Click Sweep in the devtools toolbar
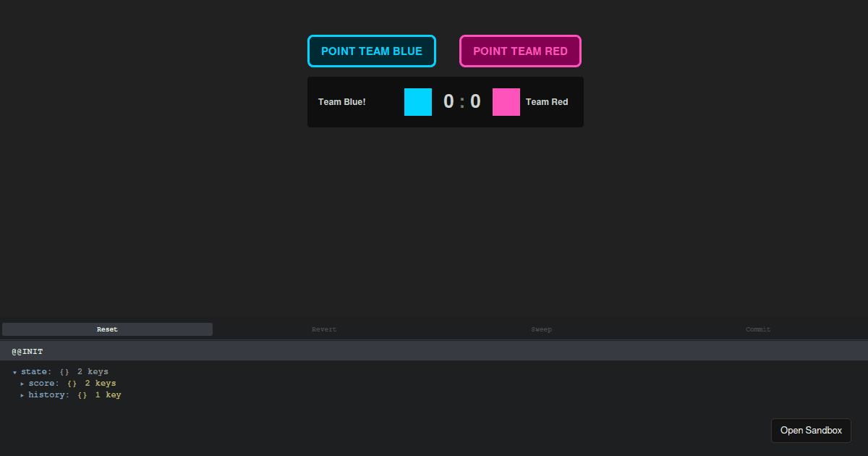The height and width of the screenshot is (456, 868). 541,329
